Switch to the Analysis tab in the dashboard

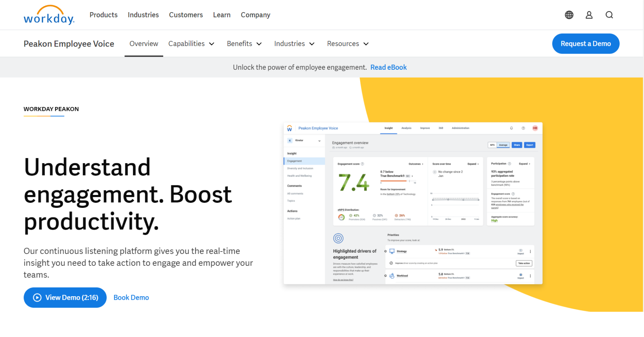pos(406,128)
